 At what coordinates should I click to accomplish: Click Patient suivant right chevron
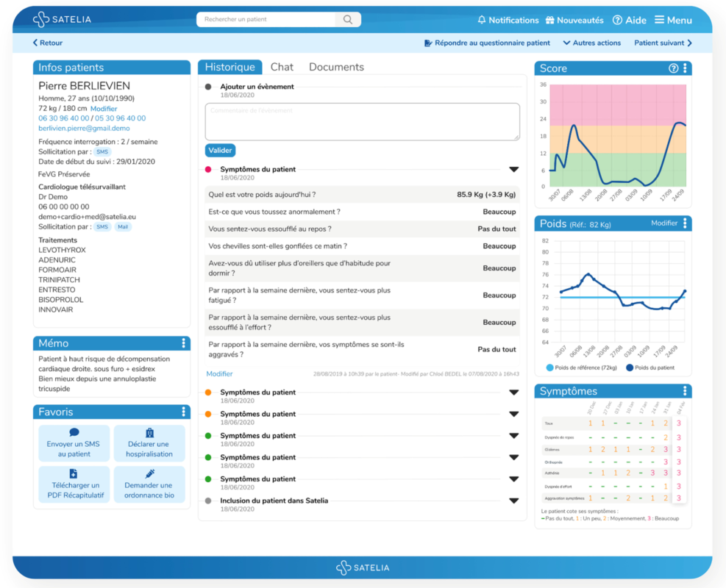[690, 43]
